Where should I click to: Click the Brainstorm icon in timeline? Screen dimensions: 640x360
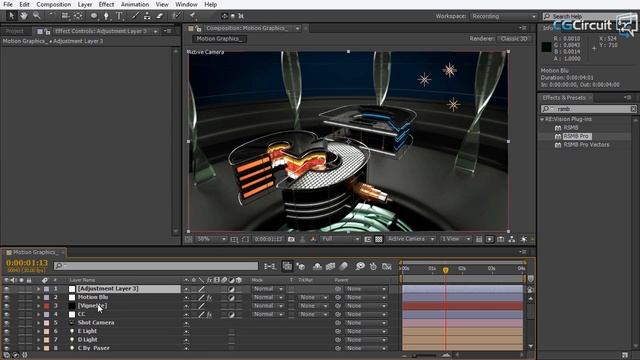tap(360, 267)
